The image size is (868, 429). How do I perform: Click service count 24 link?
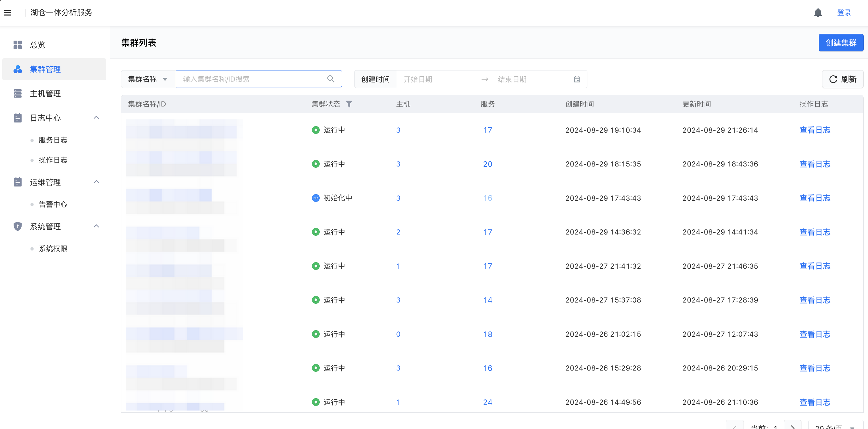point(488,402)
